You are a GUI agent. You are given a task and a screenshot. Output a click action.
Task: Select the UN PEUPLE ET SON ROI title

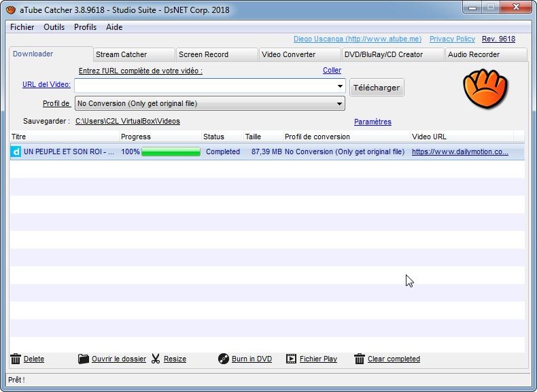click(69, 152)
